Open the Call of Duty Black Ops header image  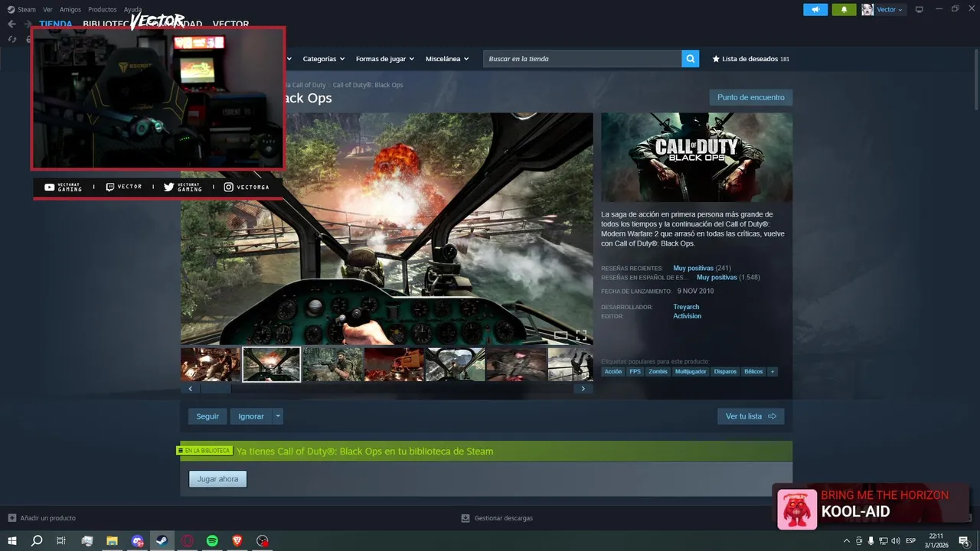(697, 158)
